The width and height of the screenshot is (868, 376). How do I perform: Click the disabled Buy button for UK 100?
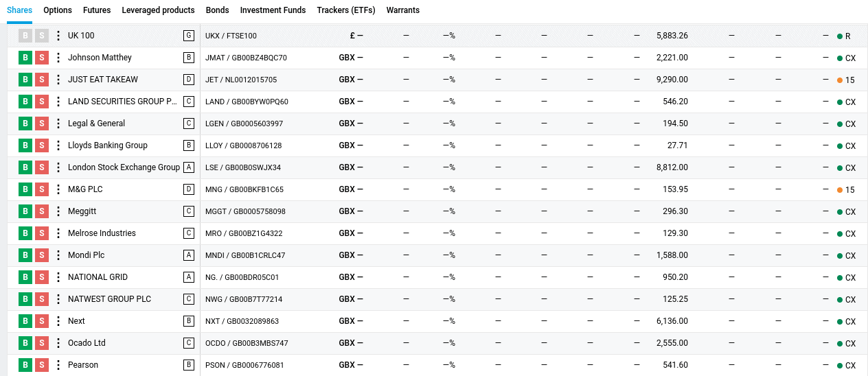coord(25,36)
